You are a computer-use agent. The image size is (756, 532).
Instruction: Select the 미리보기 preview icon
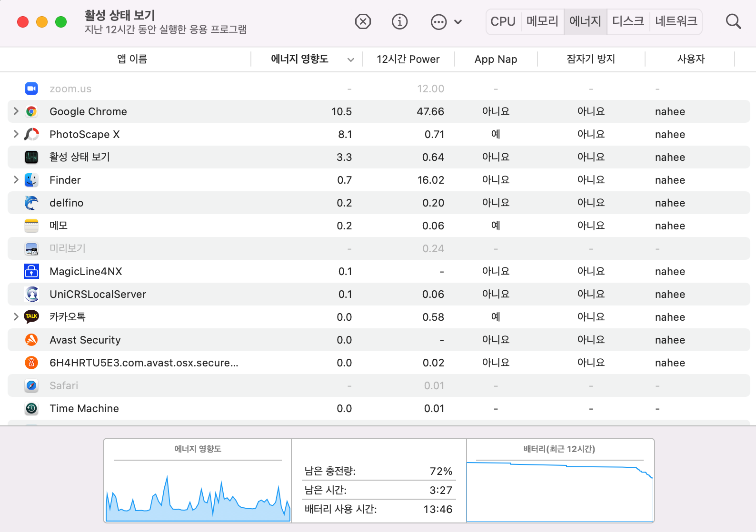[31, 248]
